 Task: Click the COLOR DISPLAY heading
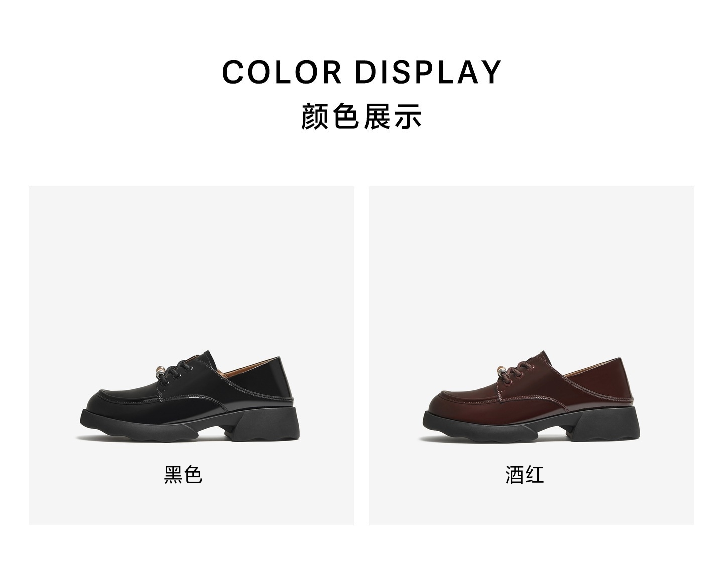click(x=361, y=72)
